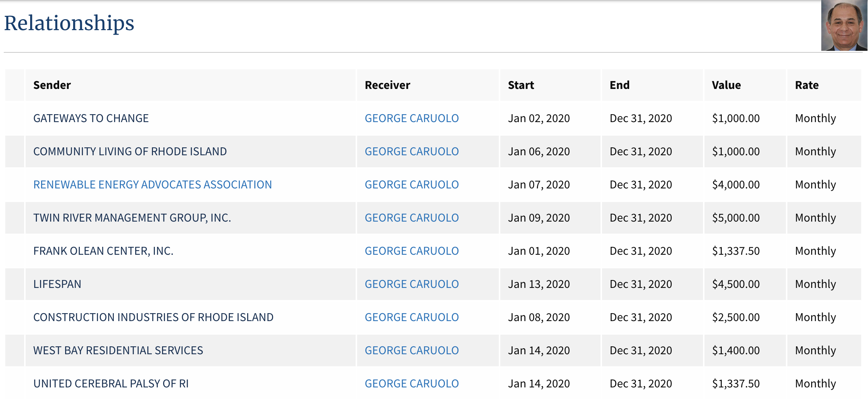
Task: Click the Sender column header
Action: coord(52,85)
